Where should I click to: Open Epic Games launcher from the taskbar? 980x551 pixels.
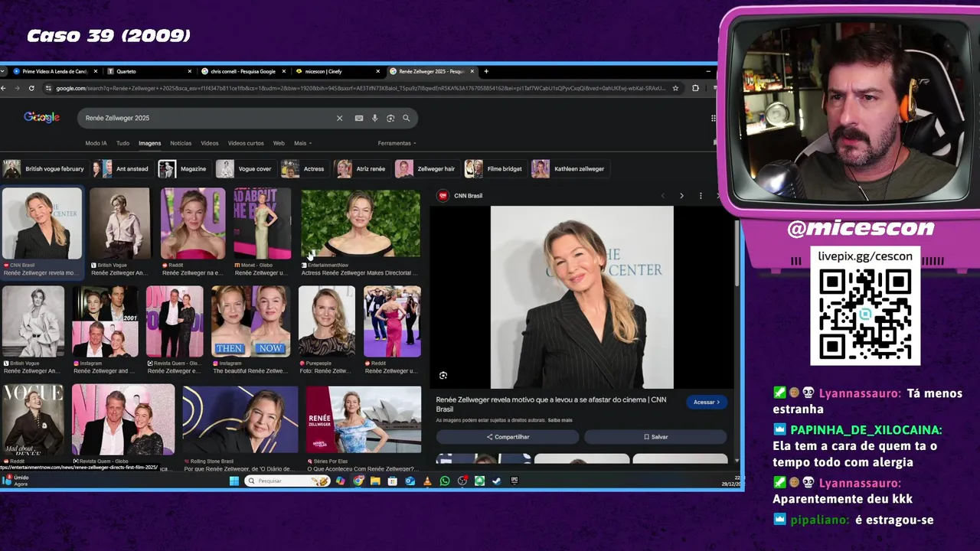[514, 481]
